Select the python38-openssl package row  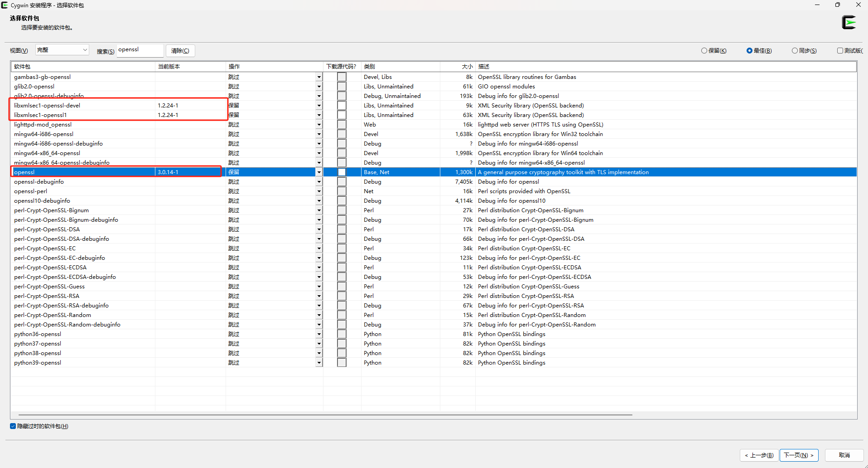(434, 353)
